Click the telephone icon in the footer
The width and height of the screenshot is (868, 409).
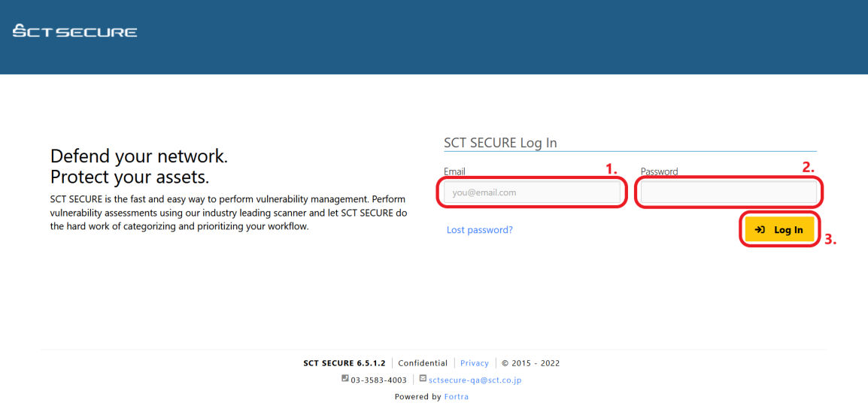[x=345, y=379]
